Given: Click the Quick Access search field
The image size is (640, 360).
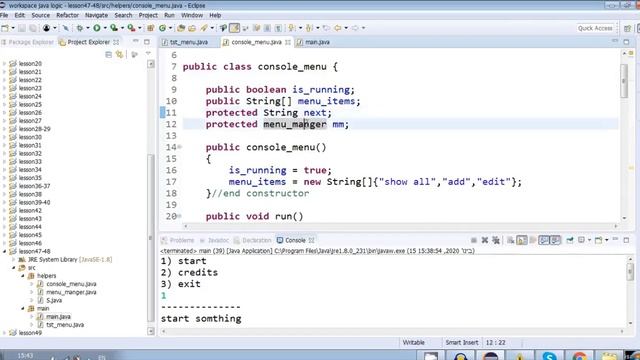Looking at the screenshot, I should (595, 28).
